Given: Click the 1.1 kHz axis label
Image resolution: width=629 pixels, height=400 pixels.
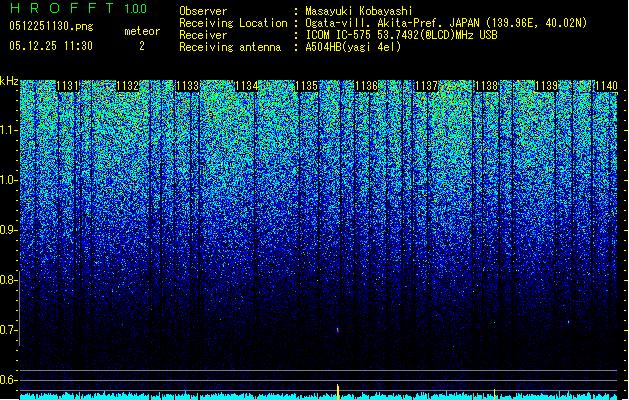Looking at the screenshot, I should click(x=8, y=130).
